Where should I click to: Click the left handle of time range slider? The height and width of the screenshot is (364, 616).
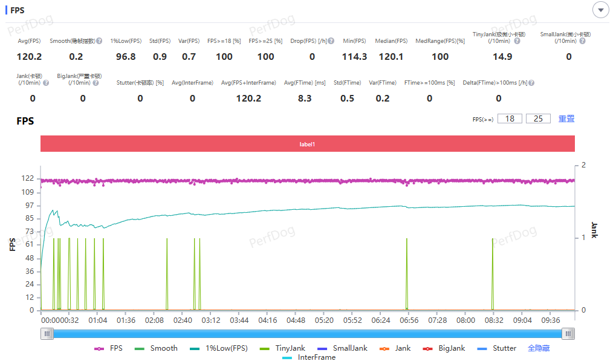[x=47, y=334]
